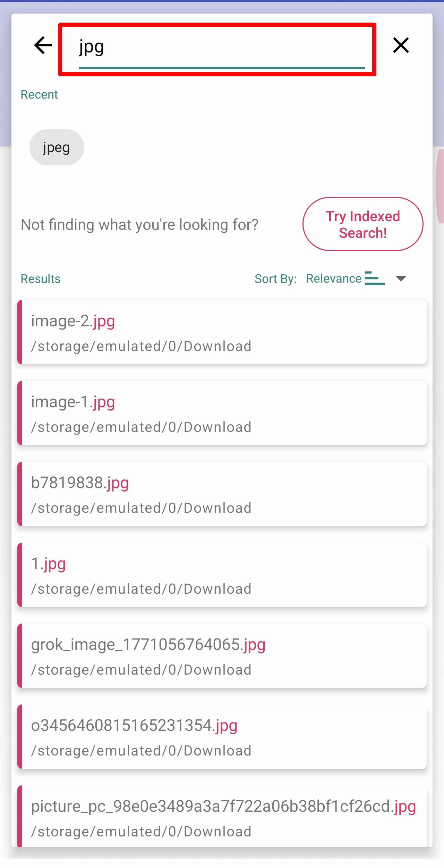Open the Relevance sort option
Screen dimensions: 444x868
tap(333, 278)
